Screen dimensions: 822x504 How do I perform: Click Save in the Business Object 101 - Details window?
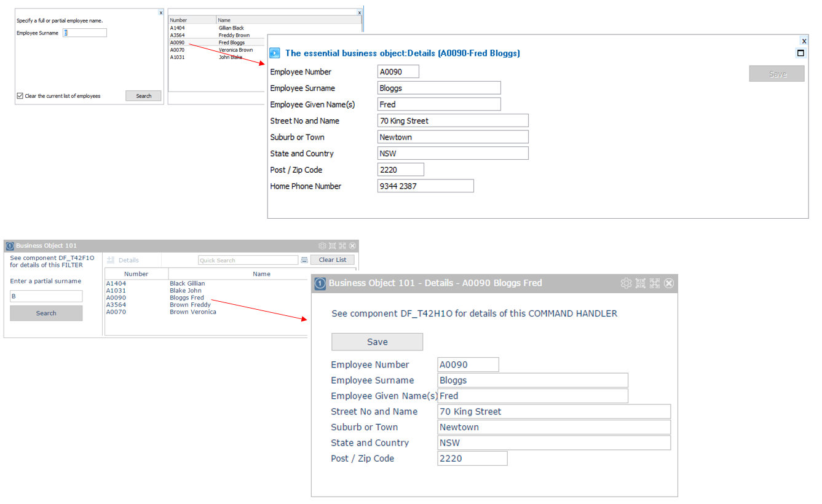point(377,342)
